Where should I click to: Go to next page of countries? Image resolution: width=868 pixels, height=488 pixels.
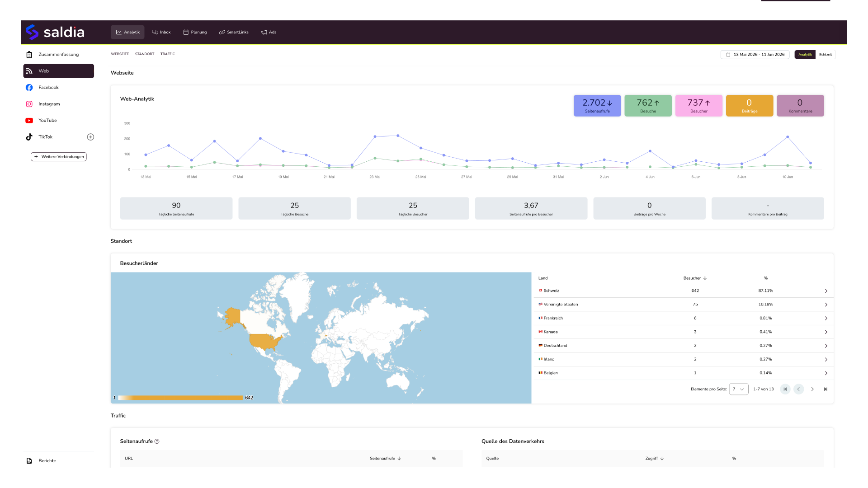[812, 389]
